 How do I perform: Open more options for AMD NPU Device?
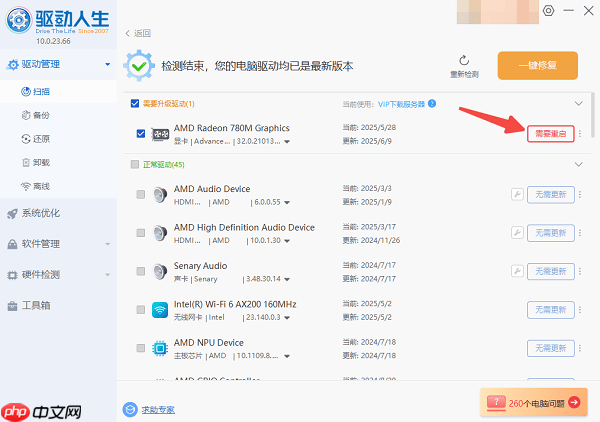580,348
